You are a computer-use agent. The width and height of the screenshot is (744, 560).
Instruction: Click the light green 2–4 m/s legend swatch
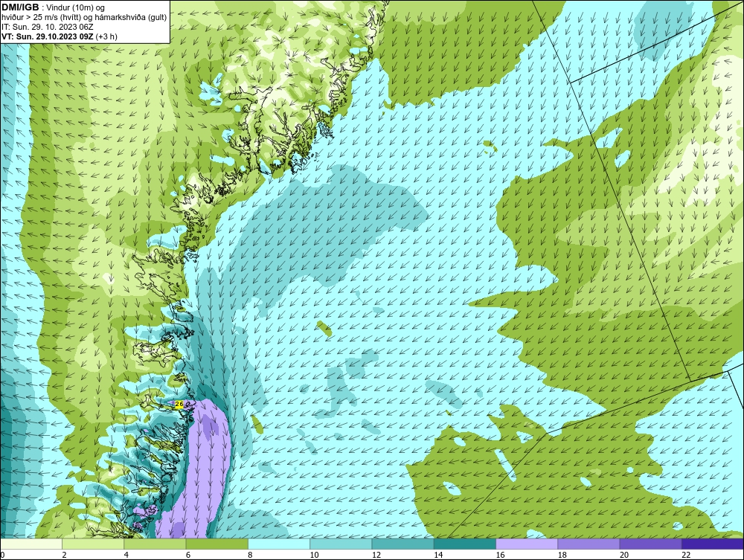click(93, 544)
